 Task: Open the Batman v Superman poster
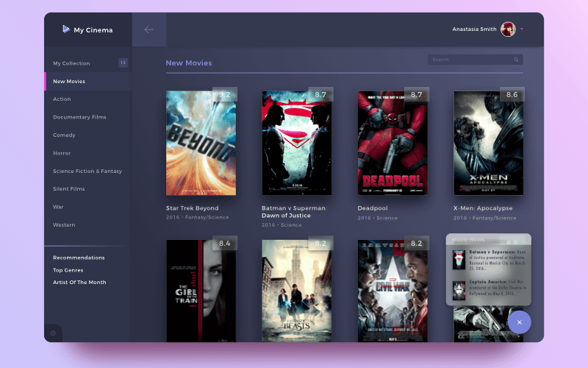(x=297, y=143)
